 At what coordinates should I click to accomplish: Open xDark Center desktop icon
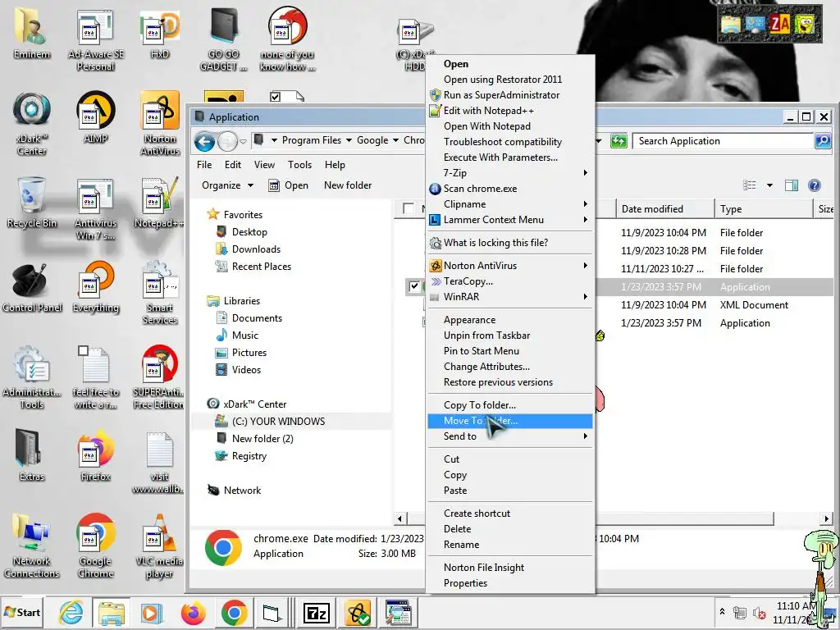click(x=31, y=123)
